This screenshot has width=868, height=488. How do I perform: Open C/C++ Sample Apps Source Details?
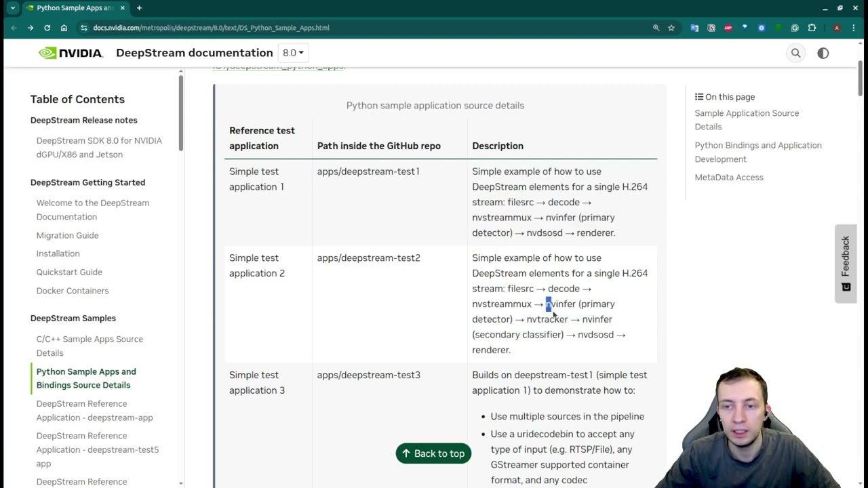point(90,346)
